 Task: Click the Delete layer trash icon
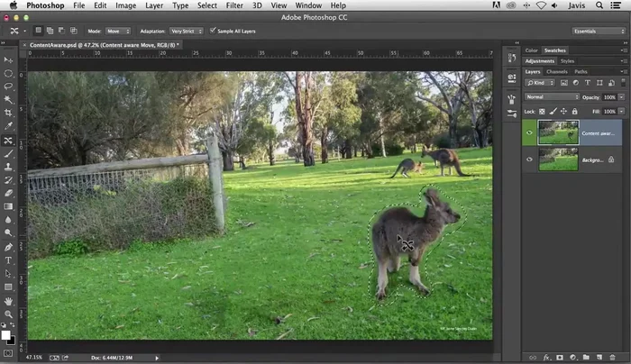[x=614, y=357]
